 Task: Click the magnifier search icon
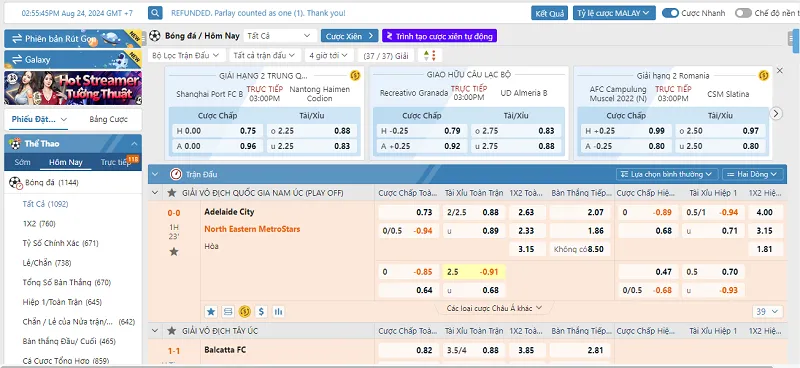pyautogui.click(x=155, y=13)
